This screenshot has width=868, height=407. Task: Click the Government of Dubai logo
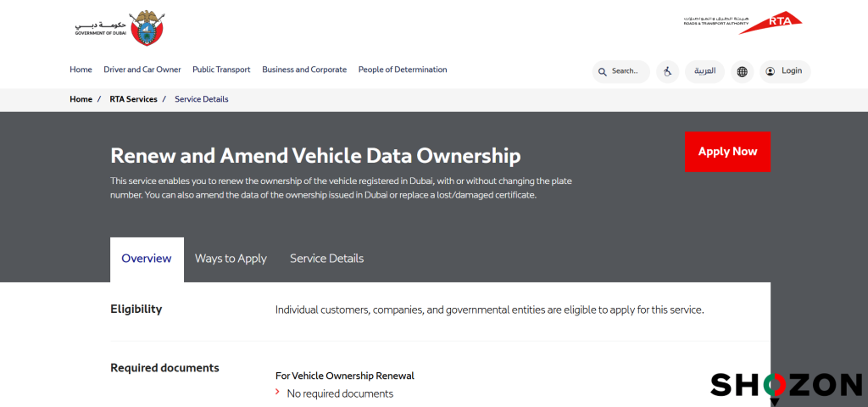pos(118,28)
